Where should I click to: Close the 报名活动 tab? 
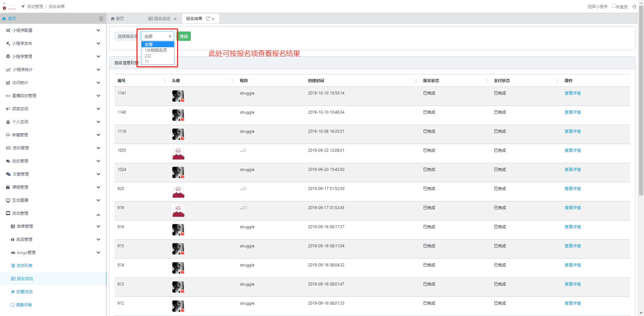coord(175,19)
